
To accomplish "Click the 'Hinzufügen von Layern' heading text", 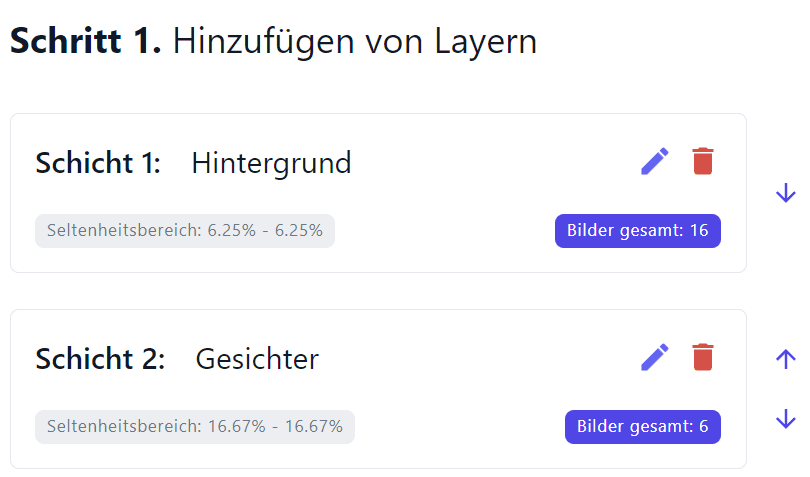I will tap(355, 41).
